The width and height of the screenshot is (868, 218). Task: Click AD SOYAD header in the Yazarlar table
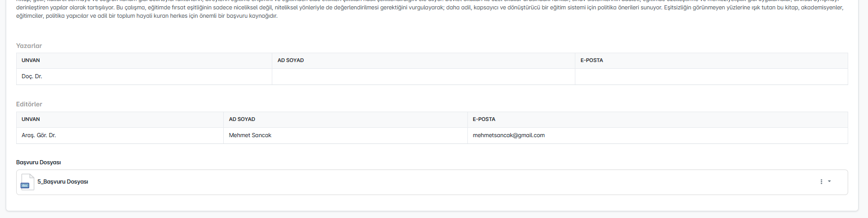[291, 60]
